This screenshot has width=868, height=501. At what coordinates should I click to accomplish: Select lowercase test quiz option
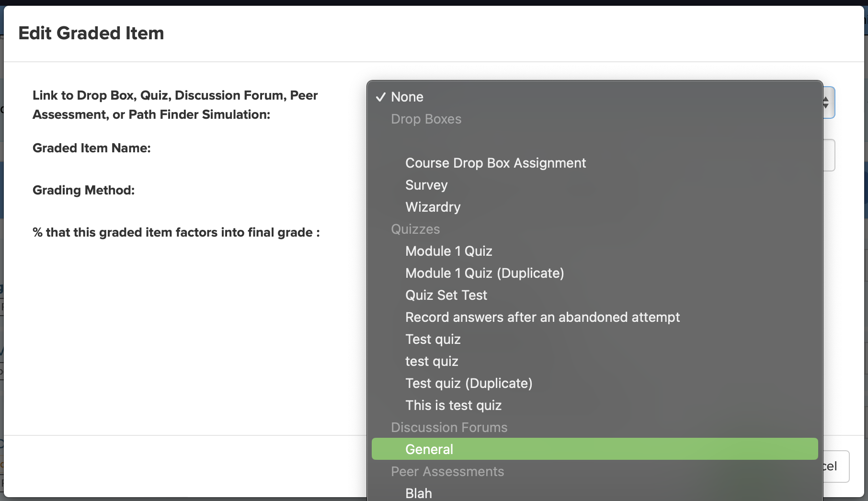coord(594,361)
